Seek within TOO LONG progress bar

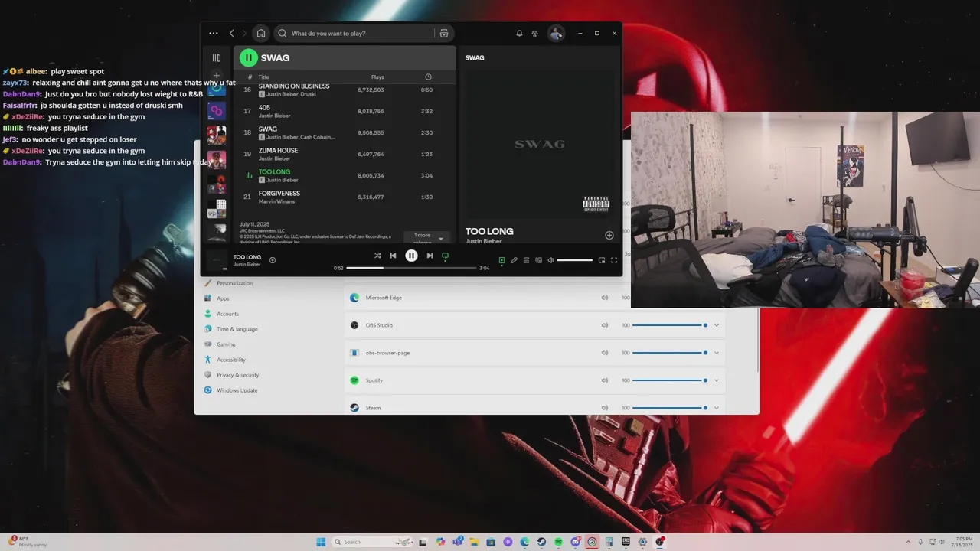pos(411,268)
